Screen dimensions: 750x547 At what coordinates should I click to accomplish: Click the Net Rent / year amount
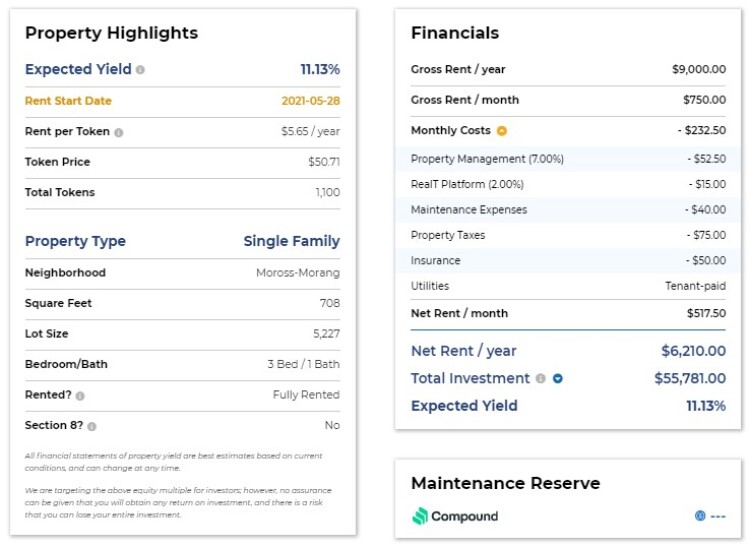[x=694, y=351]
